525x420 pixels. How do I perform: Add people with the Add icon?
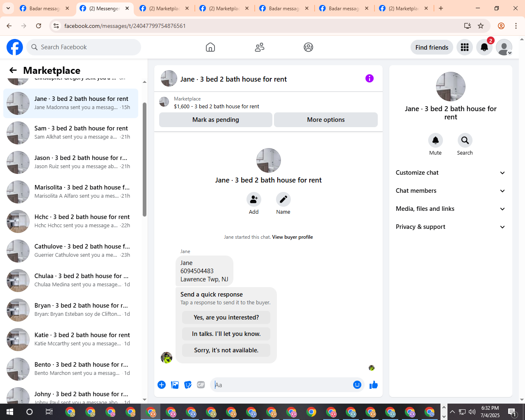(254, 199)
